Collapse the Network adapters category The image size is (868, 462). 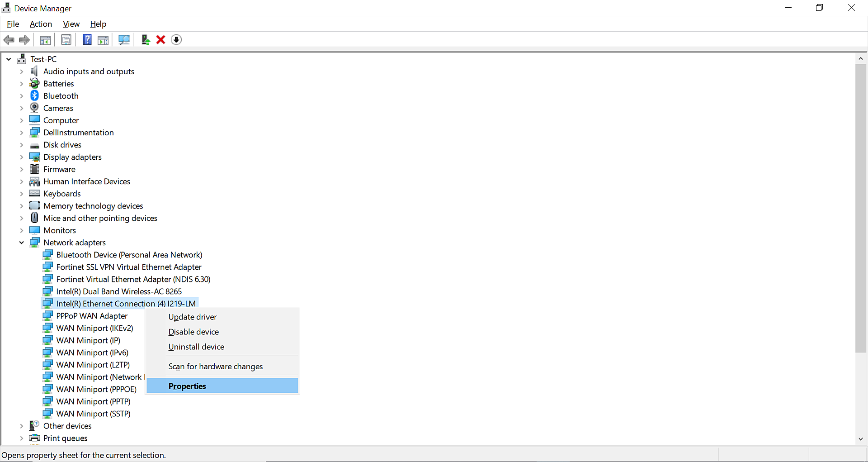click(x=21, y=243)
